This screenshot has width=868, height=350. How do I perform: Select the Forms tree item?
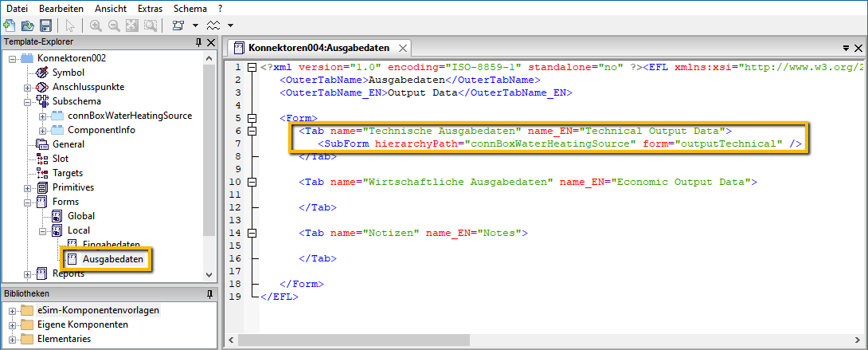click(x=65, y=202)
